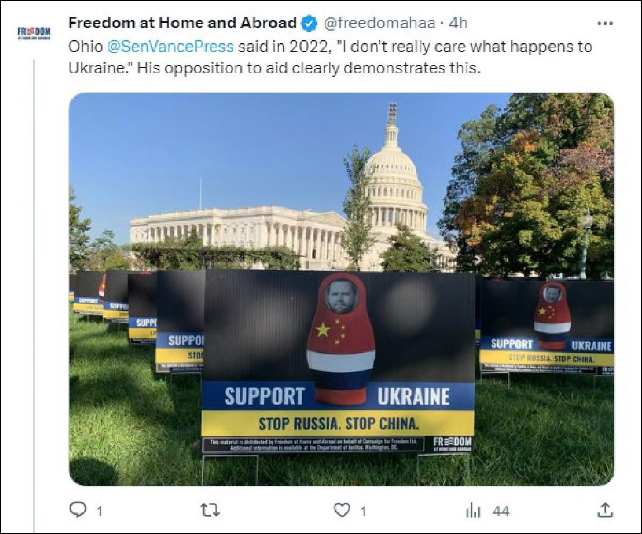
Task: Repost this tweet with retweet arrows icon
Action: [x=210, y=510]
